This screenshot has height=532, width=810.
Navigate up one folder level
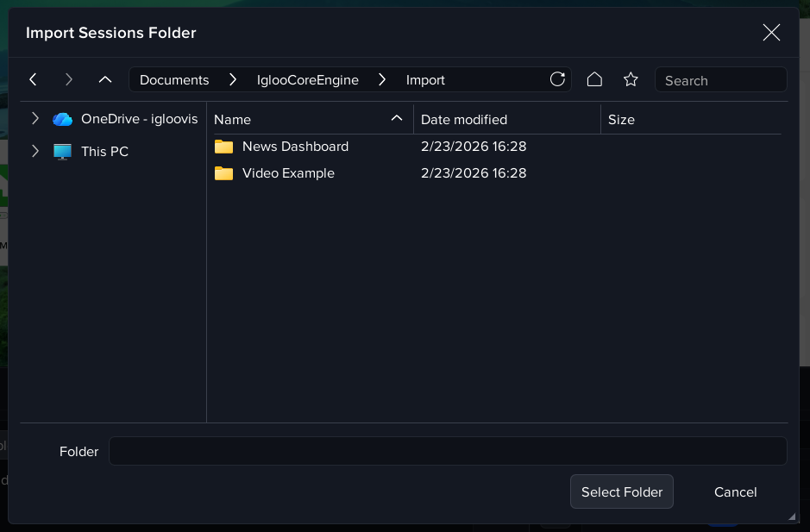(105, 79)
